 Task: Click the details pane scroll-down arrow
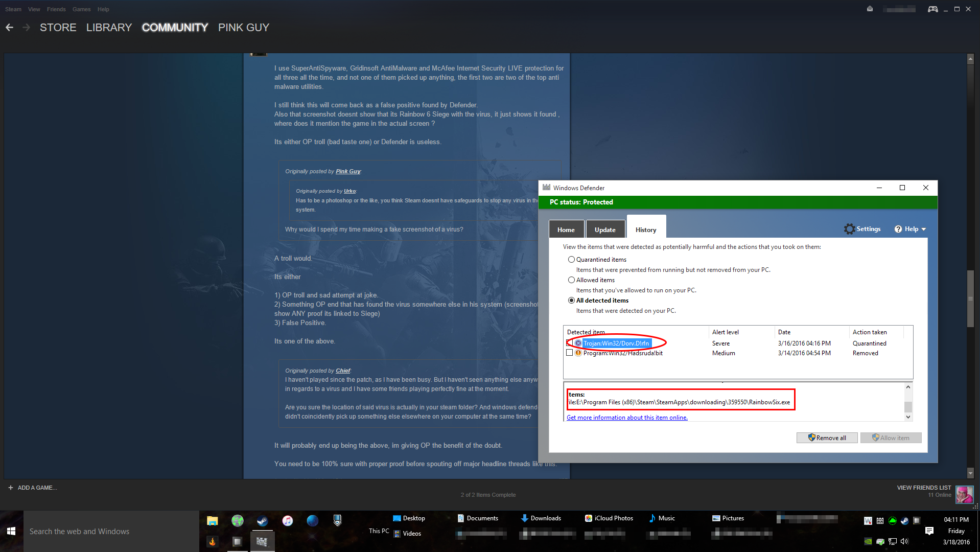[908, 417]
